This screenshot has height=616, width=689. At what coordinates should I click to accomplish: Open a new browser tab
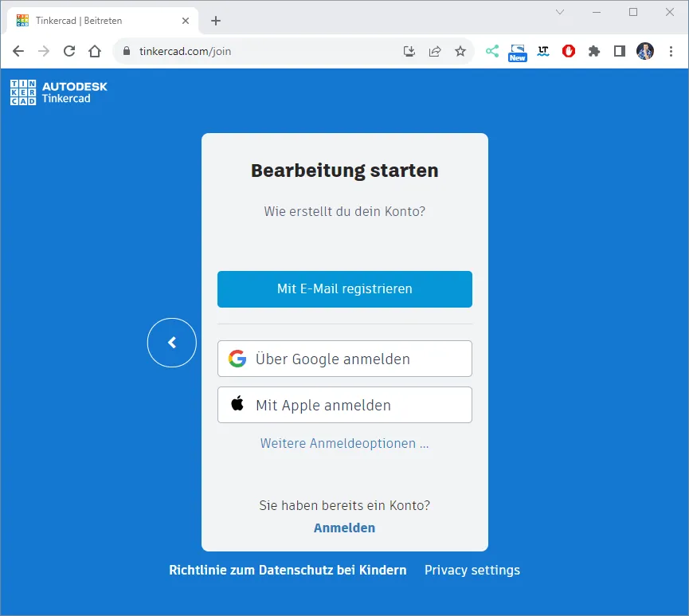(x=216, y=21)
